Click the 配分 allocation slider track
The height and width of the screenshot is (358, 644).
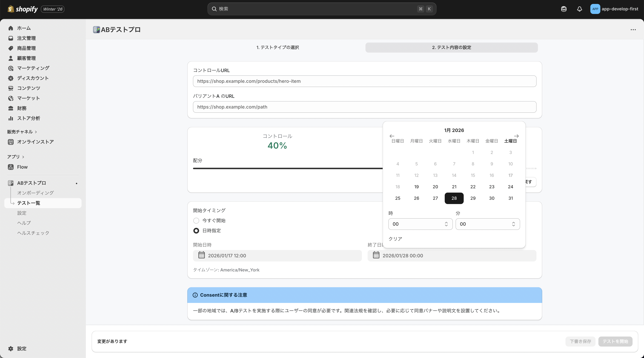287,168
